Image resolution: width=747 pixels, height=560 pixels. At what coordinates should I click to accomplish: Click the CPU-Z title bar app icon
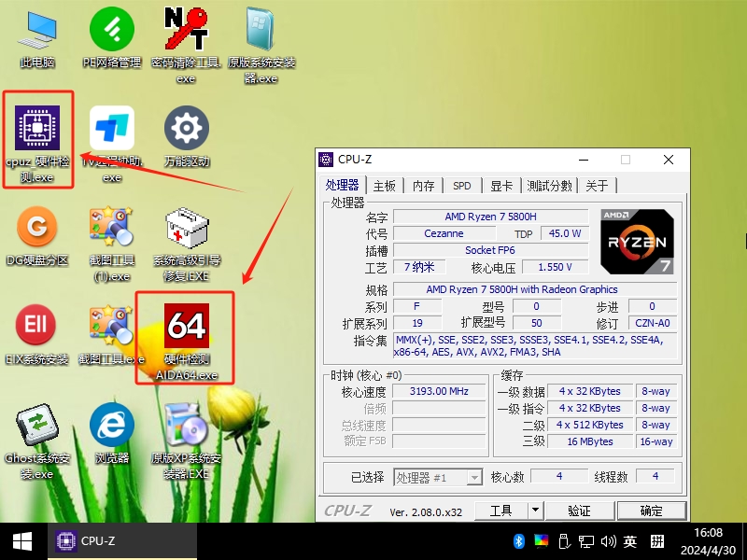coord(326,160)
